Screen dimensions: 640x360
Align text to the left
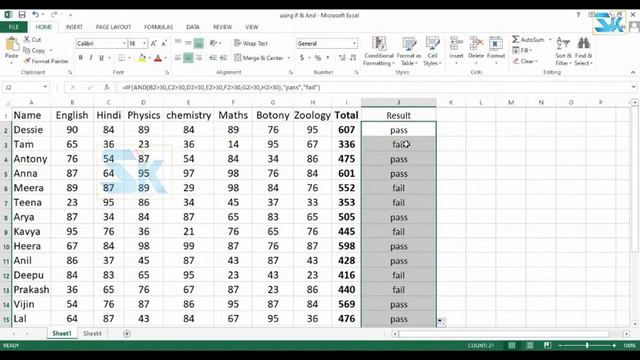click(x=178, y=58)
